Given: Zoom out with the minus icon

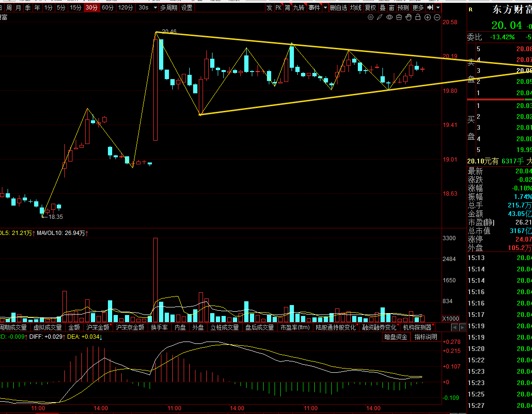Looking at the screenshot, I should [x=437, y=18].
